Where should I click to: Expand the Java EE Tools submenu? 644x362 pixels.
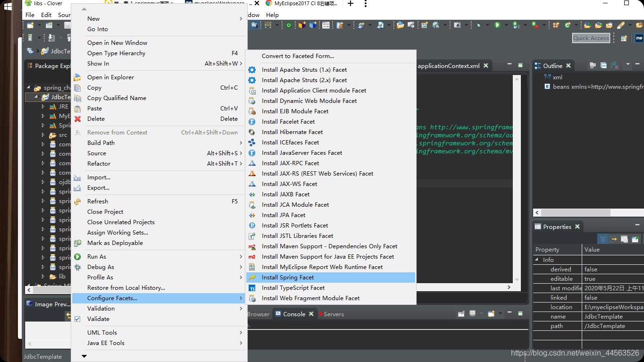pyautogui.click(x=159, y=343)
